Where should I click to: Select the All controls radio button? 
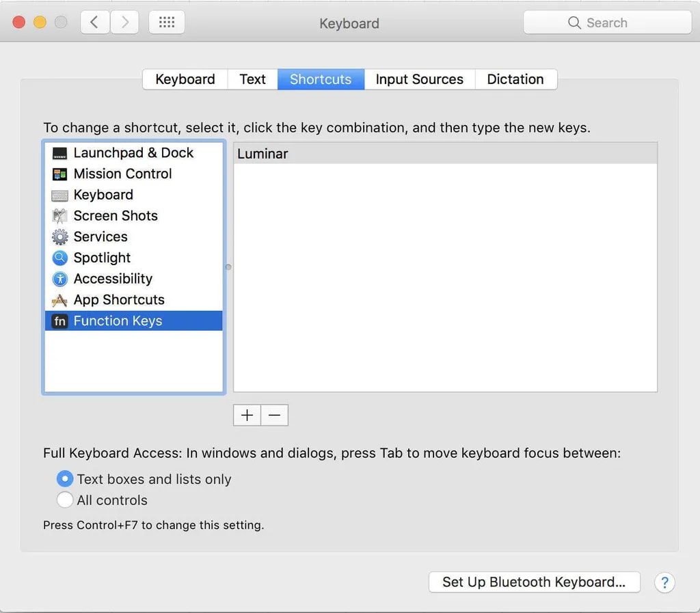pyautogui.click(x=65, y=500)
